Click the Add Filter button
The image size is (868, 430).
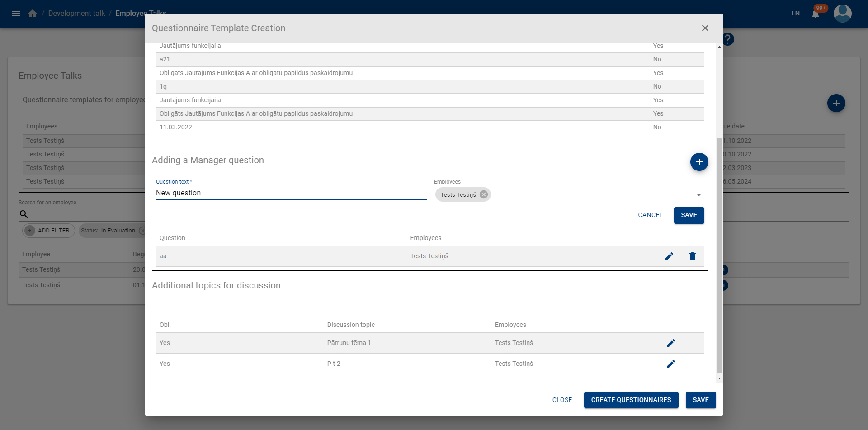(x=48, y=231)
